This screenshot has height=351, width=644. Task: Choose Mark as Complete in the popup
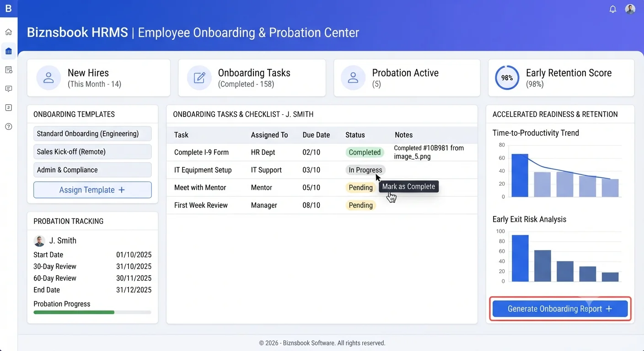[x=409, y=186]
